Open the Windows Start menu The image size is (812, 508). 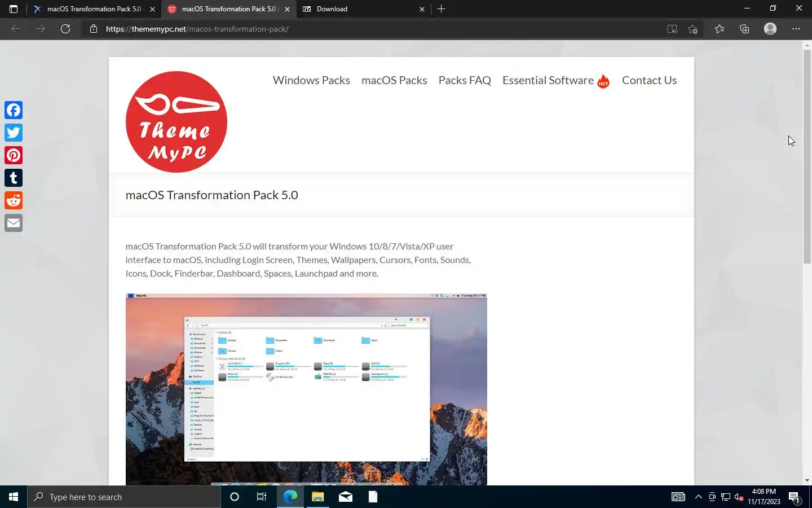[x=14, y=497]
